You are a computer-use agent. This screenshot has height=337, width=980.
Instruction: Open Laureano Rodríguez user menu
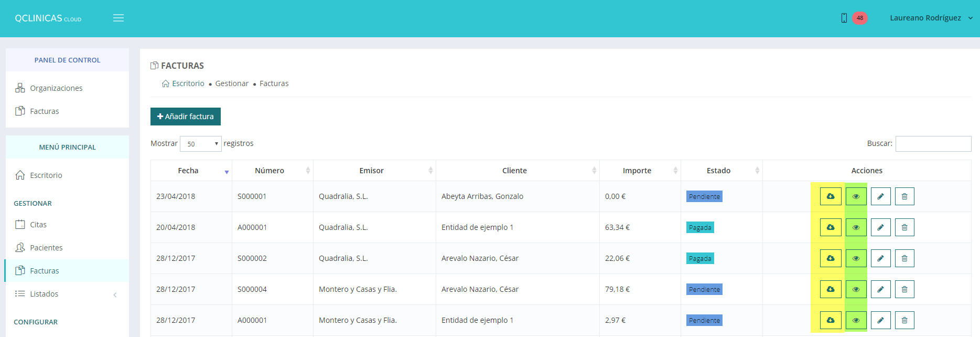click(x=931, y=18)
